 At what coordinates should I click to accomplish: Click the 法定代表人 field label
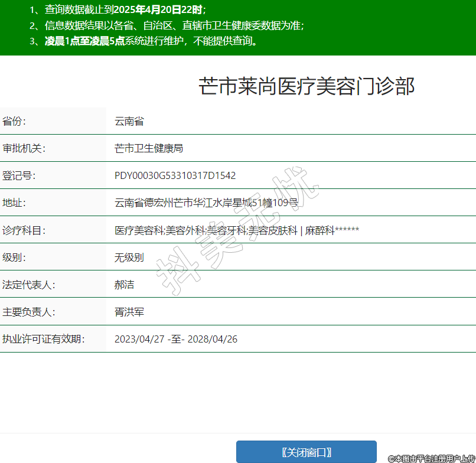28,285
